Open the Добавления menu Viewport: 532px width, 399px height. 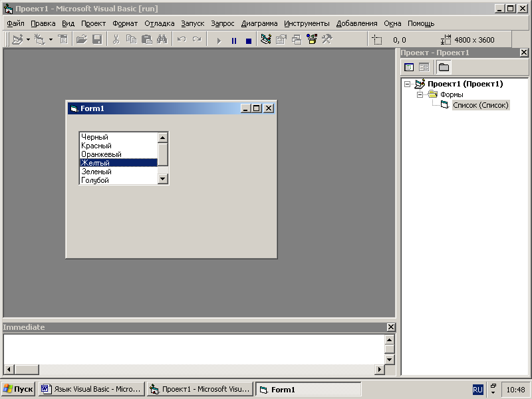point(356,23)
